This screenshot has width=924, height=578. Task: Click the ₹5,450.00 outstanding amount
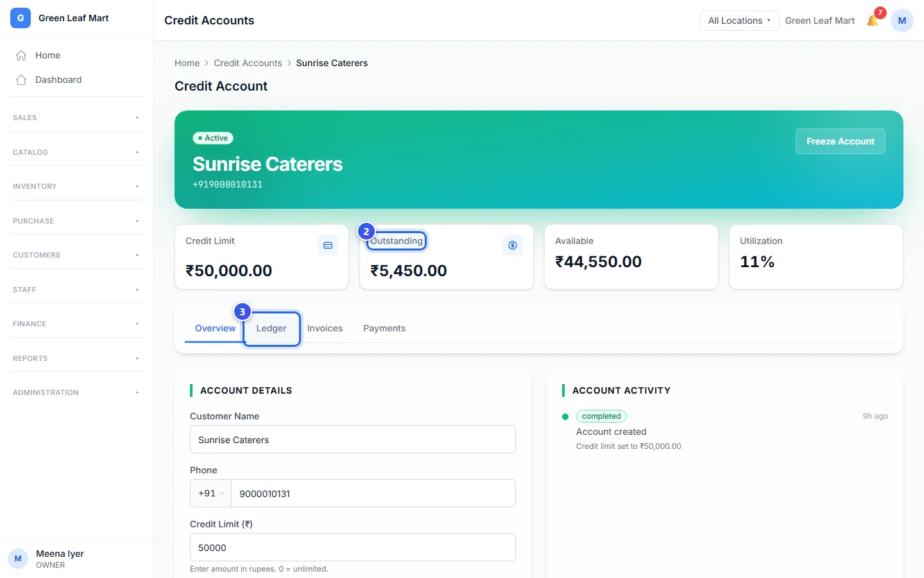click(408, 270)
